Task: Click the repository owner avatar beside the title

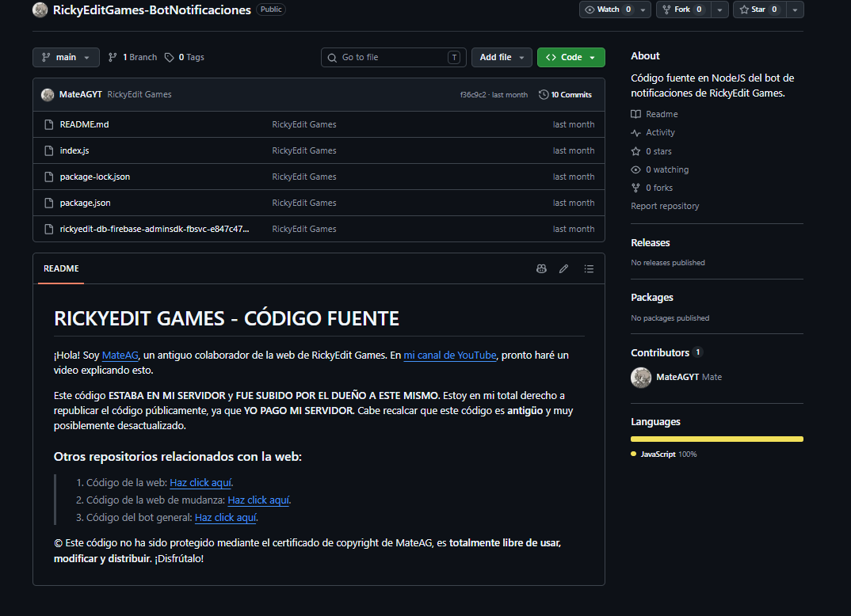Action: click(x=40, y=10)
